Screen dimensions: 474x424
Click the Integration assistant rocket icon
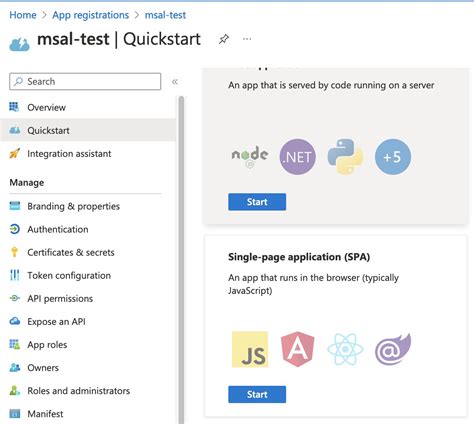[x=14, y=153]
